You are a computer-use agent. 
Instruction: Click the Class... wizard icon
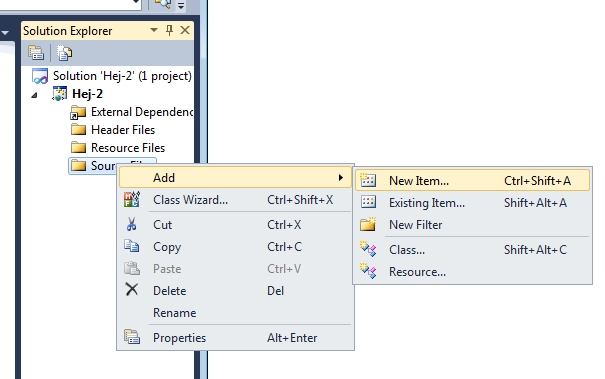[368, 249]
